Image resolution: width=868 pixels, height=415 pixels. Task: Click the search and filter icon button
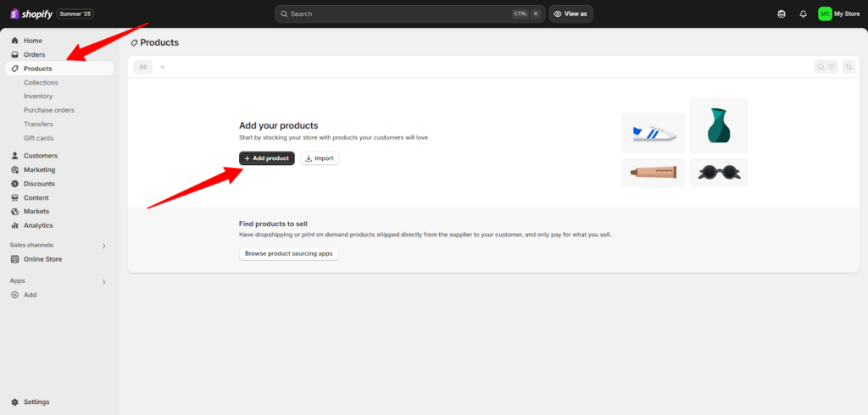[x=826, y=67]
